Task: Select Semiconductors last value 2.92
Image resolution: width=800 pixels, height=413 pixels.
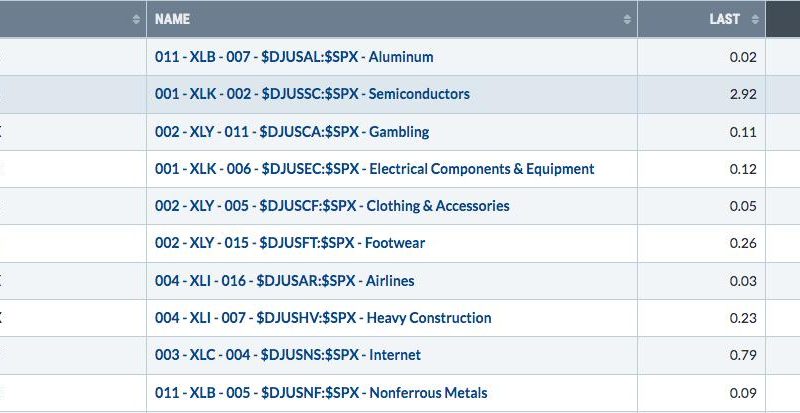Action: 743,94
